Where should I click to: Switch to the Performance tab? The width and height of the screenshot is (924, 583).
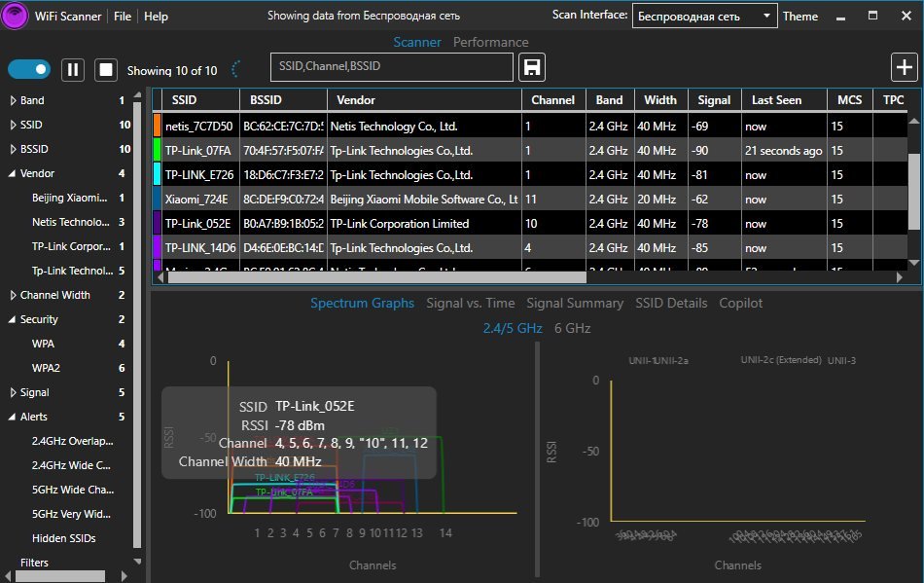point(490,42)
